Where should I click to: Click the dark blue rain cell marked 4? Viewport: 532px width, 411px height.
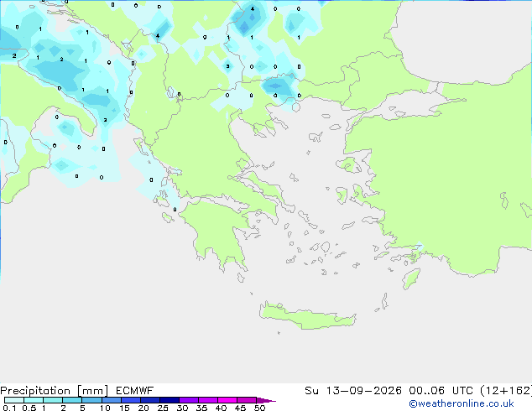click(x=245, y=20)
